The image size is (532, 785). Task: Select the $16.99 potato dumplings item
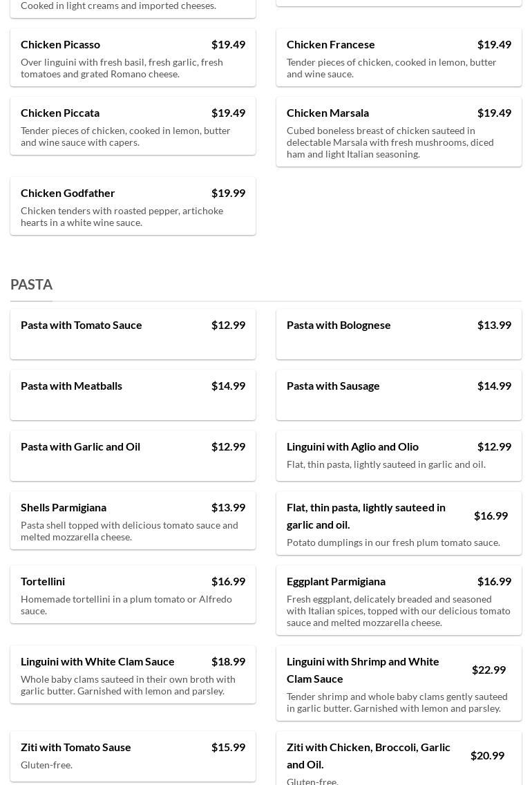pyautogui.click(x=399, y=523)
